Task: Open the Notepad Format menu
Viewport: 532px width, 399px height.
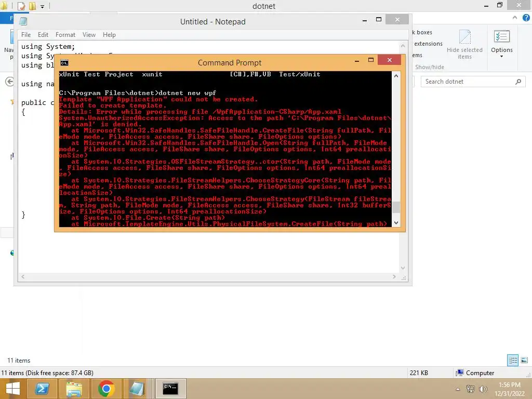Action: [65, 35]
